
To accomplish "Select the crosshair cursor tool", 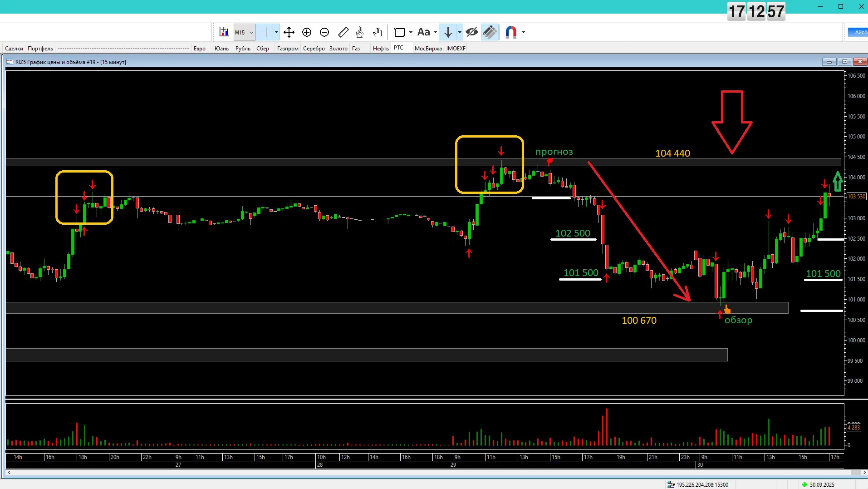I will (x=266, y=32).
